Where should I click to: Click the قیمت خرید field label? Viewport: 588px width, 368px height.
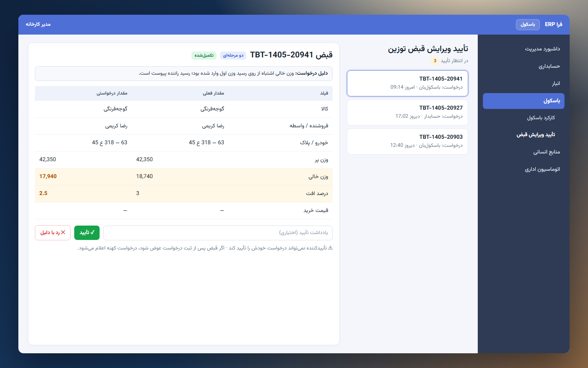point(316,210)
